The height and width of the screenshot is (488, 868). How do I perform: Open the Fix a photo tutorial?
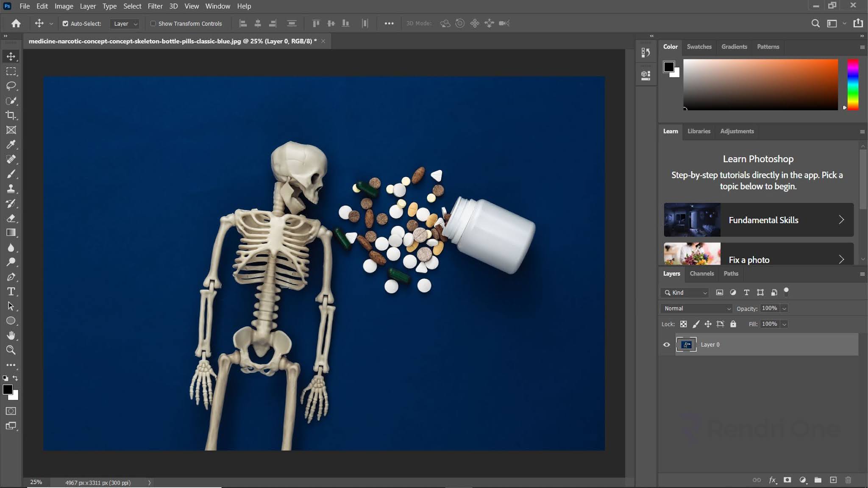pyautogui.click(x=759, y=254)
